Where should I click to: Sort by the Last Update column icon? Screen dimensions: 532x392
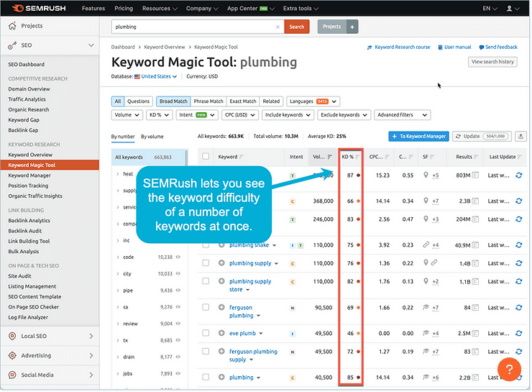(520, 157)
